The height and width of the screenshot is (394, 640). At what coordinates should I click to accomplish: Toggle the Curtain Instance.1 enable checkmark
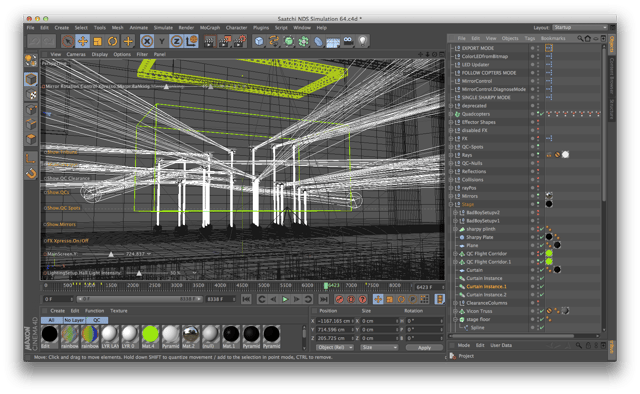pyautogui.click(x=542, y=287)
